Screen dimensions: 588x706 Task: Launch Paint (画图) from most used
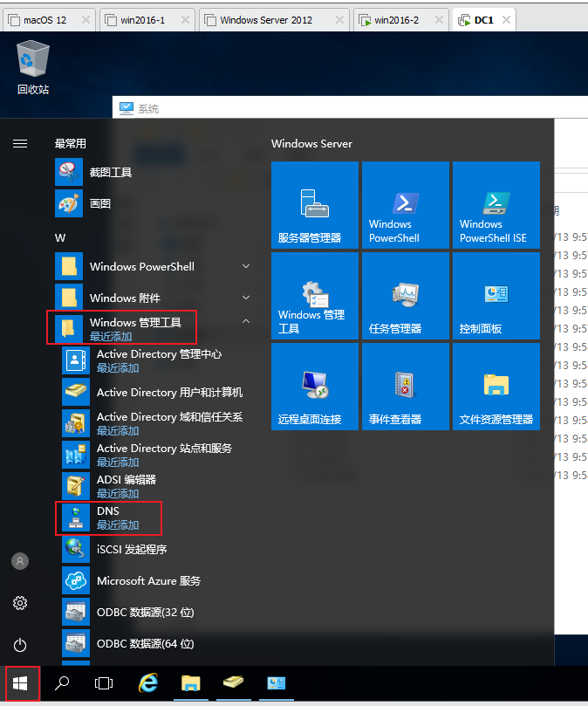click(x=153, y=203)
